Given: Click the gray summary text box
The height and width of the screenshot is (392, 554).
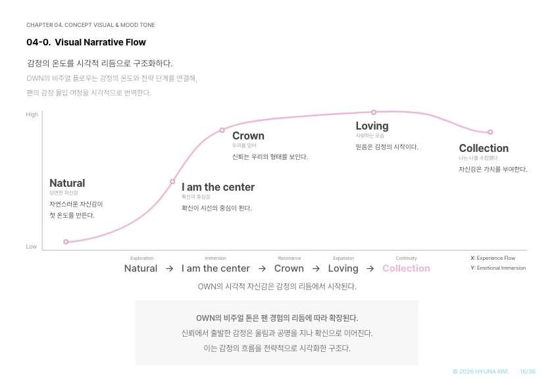Looking at the screenshot, I should click(276, 333).
